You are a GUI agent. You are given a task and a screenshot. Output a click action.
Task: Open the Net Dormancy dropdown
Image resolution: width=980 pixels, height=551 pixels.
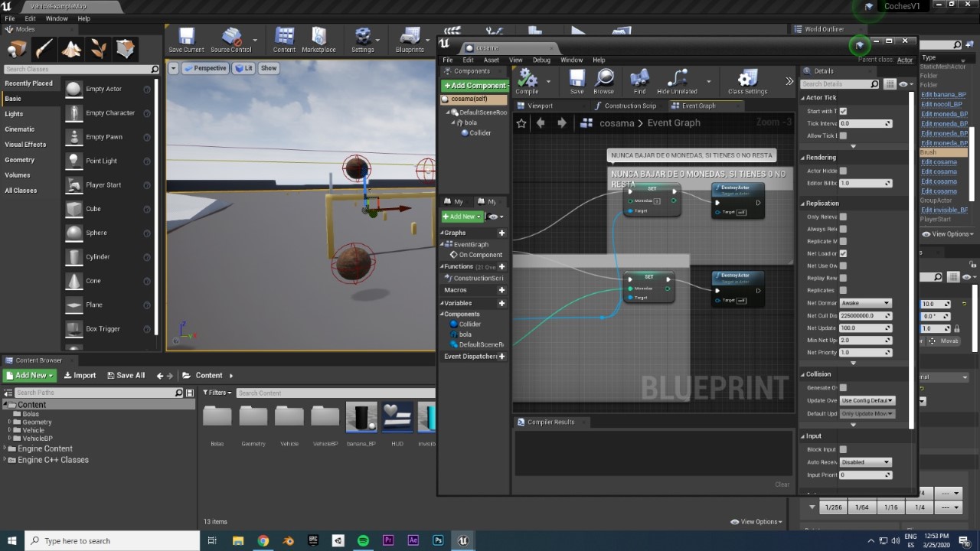(x=866, y=303)
